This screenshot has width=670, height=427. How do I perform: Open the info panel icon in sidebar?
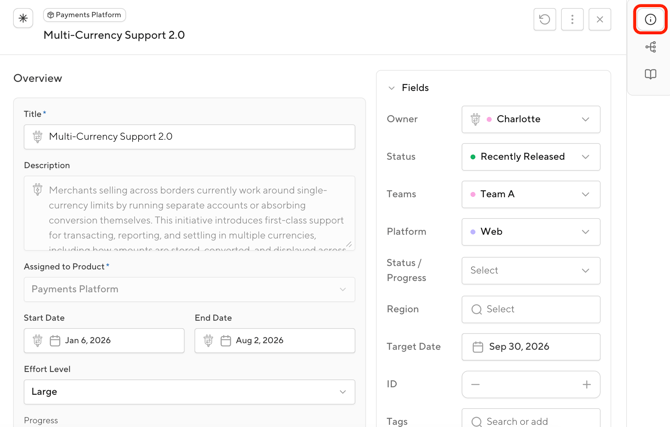650,19
